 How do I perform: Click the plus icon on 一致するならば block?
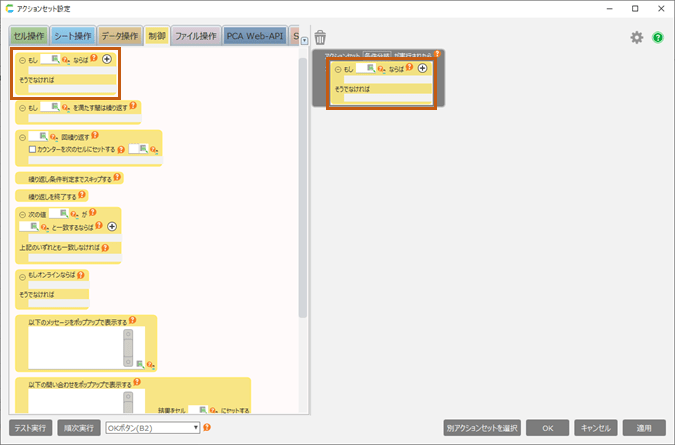tap(111, 227)
